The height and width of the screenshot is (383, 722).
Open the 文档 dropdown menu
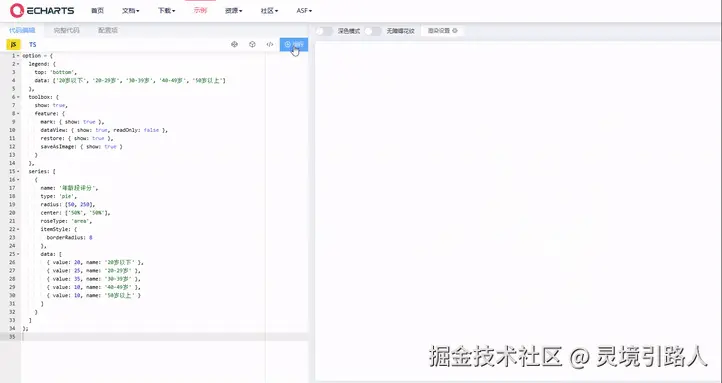pyautogui.click(x=130, y=11)
